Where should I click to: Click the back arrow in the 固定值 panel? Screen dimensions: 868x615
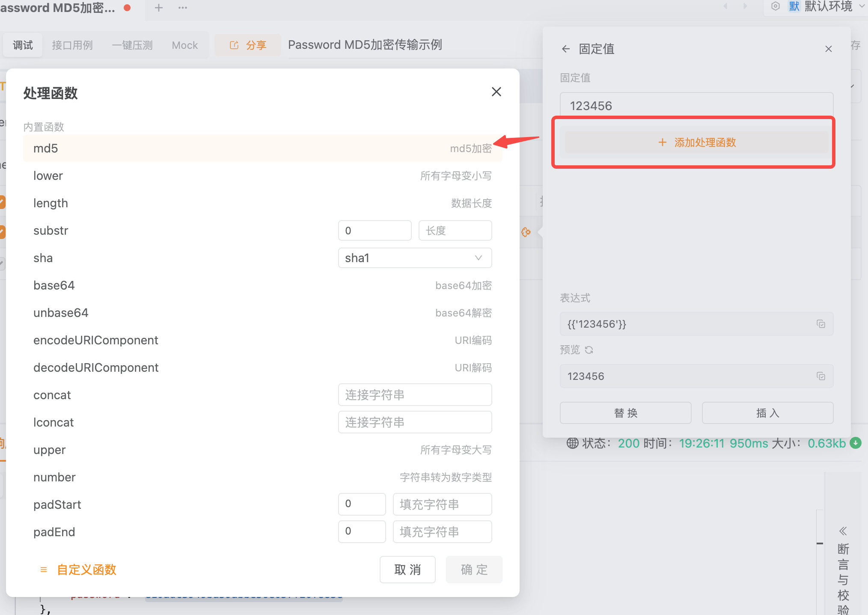(x=566, y=49)
